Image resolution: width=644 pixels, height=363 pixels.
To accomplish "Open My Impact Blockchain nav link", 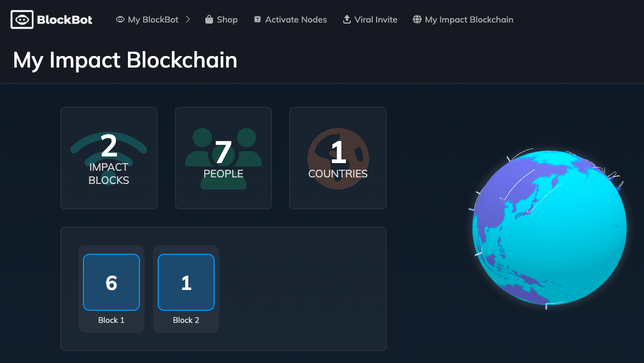I will coord(469,19).
